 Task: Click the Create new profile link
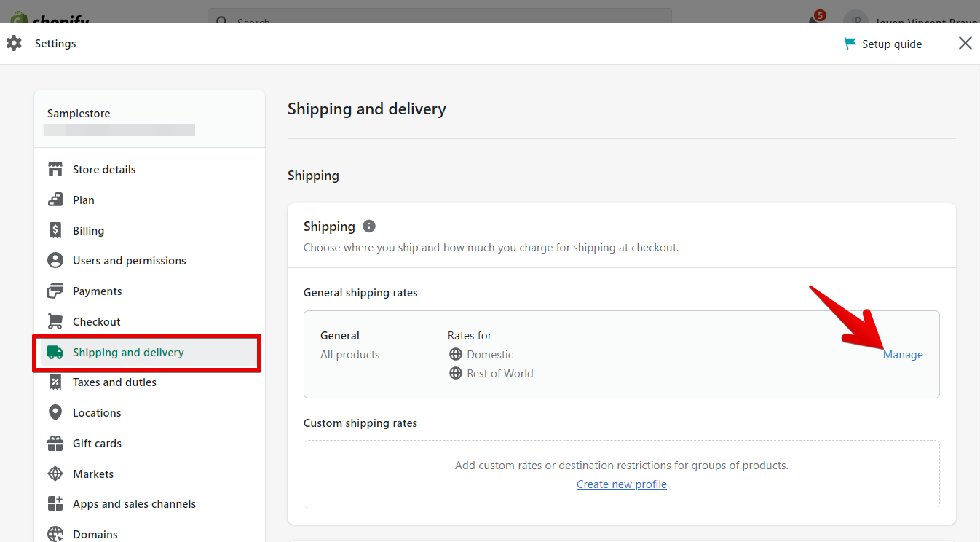(621, 484)
